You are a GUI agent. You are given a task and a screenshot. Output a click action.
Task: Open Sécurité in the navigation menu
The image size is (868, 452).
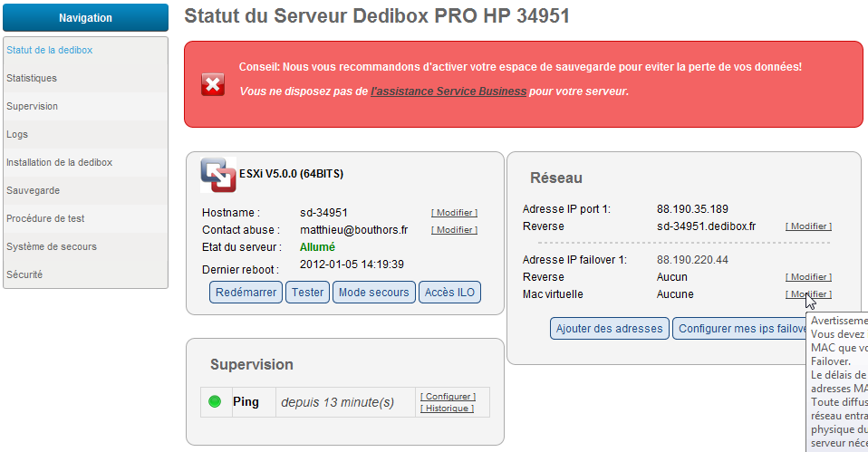tap(24, 274)
